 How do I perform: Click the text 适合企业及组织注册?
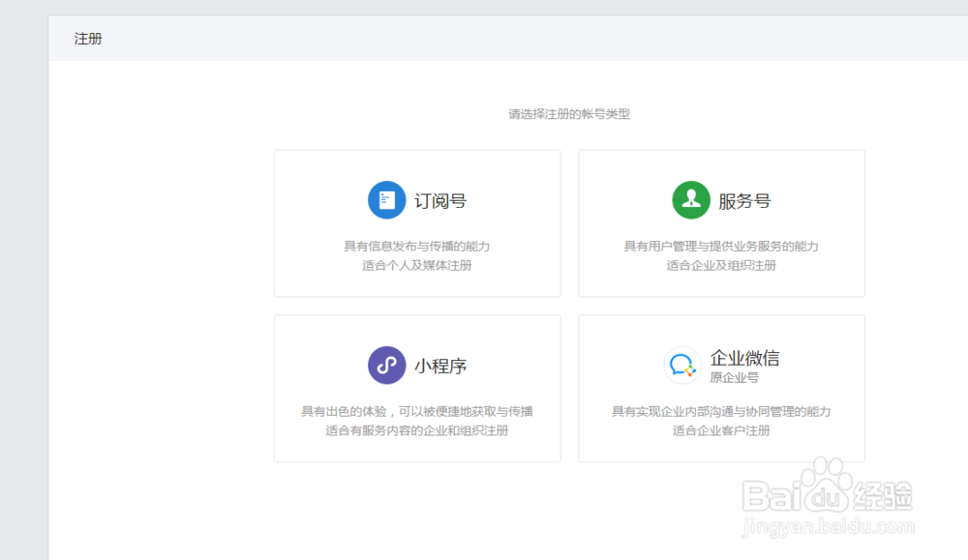(721, 265)
